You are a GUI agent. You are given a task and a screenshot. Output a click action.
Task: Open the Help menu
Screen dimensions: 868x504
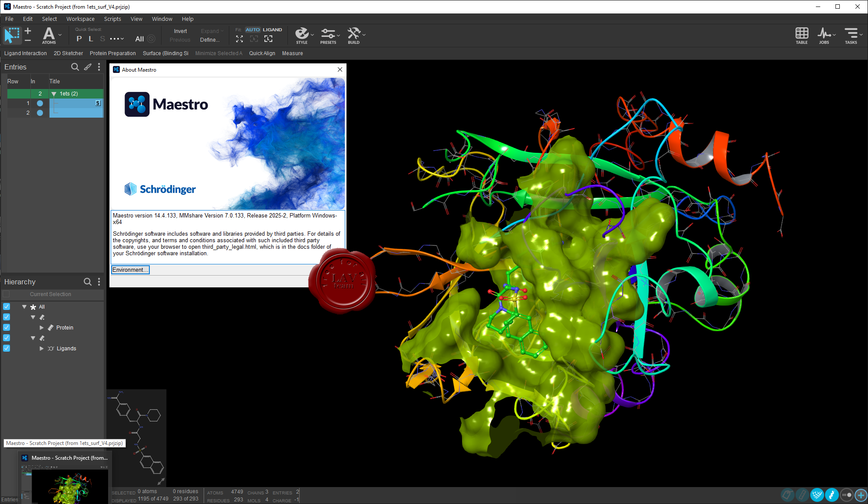(x=188, y=19)
